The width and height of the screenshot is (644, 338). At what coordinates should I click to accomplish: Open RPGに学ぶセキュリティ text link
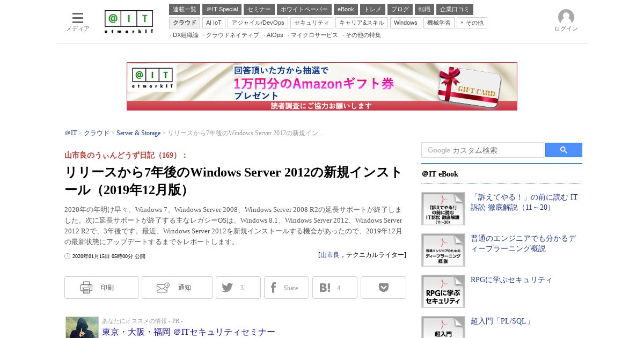(511, 280)
